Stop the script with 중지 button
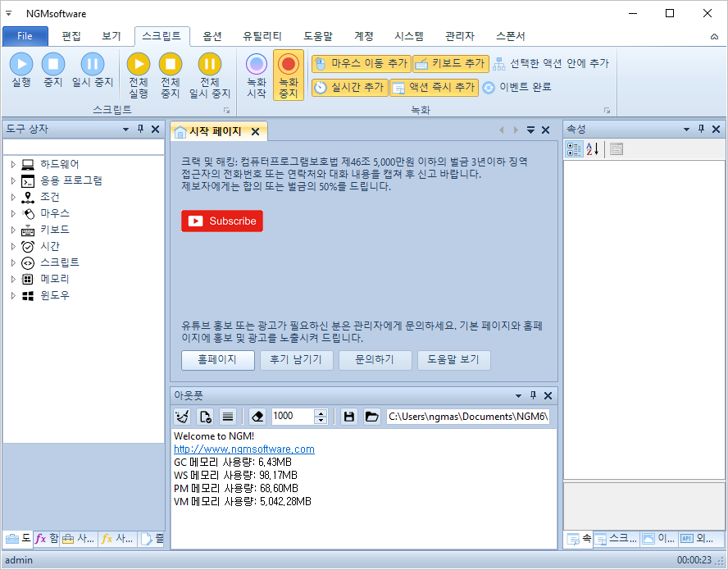728x570 pixels. point(53,71)
